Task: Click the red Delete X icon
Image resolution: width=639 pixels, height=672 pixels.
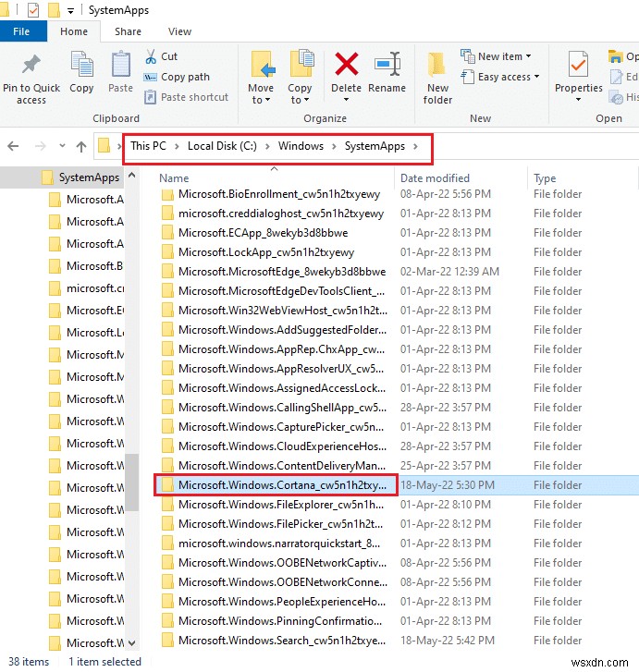Action: pos(346,65)
